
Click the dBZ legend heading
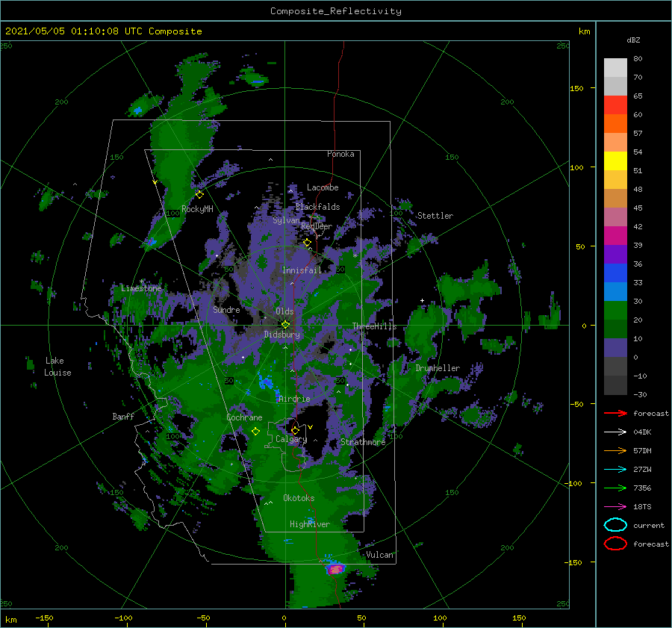click(633, 40)
